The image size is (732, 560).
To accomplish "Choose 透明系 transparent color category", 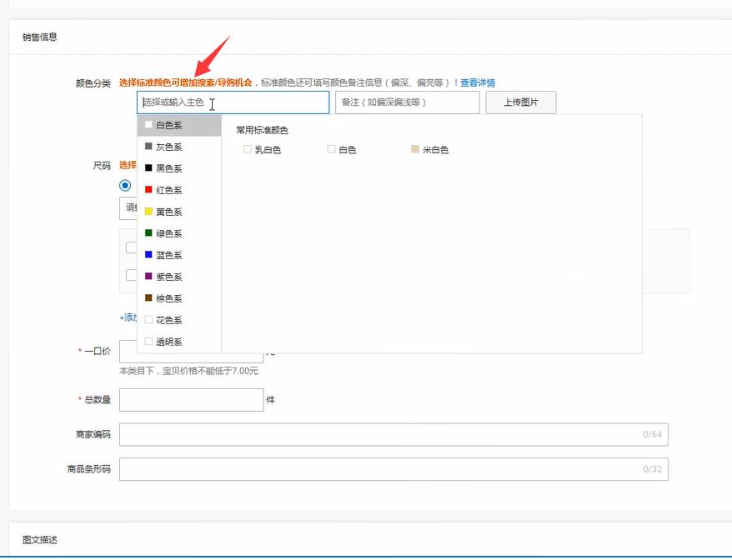I will 168,342.
